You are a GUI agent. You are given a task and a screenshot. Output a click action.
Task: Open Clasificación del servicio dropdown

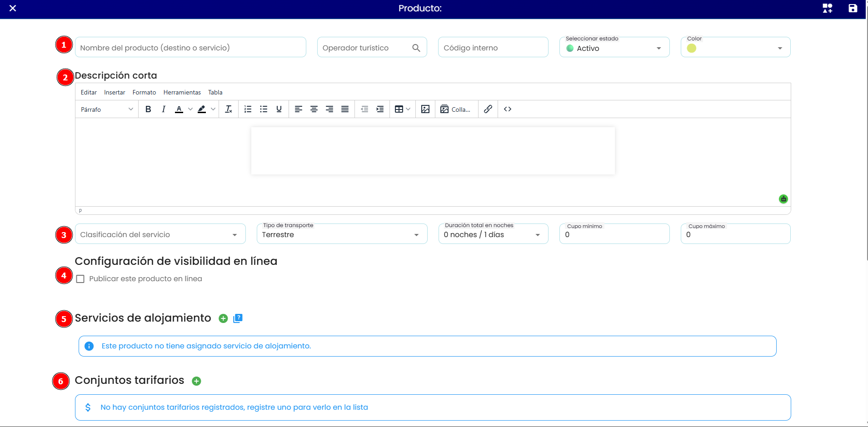[160, 234]
